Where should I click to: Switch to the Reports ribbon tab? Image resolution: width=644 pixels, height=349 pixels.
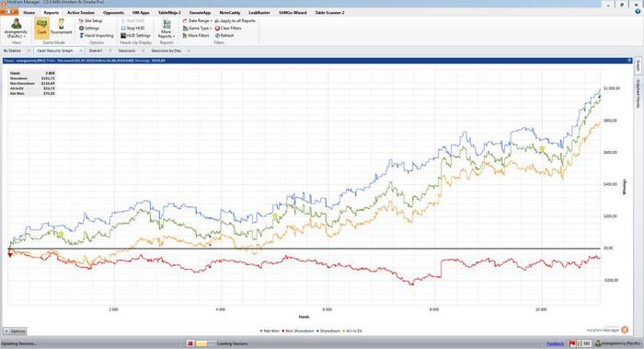coord(52,13)
